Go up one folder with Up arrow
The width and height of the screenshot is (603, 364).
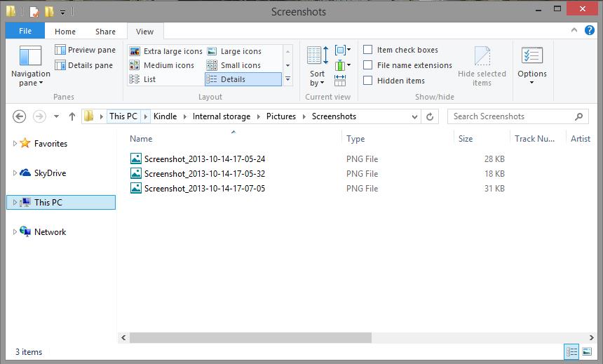72,116
